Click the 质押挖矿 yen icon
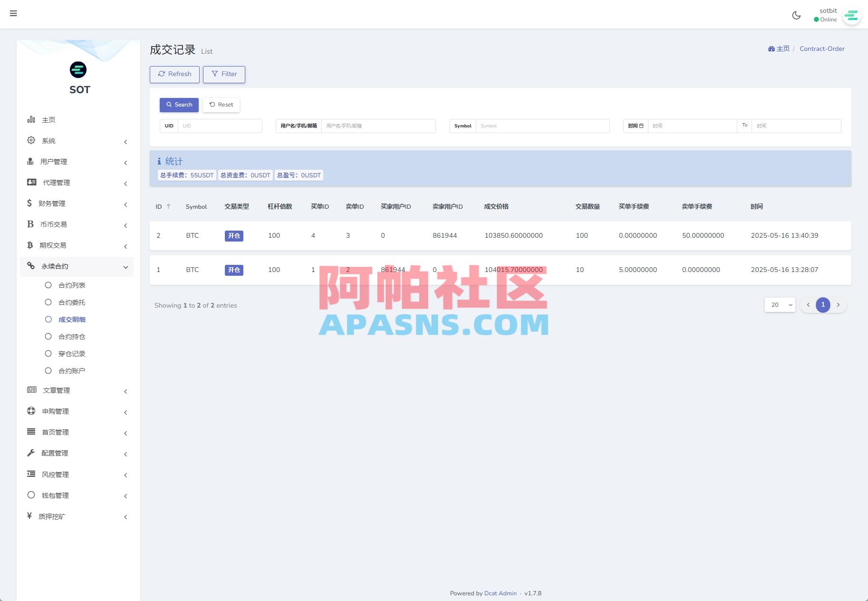Viewport: 868px width, 601px height. [29, 516]
